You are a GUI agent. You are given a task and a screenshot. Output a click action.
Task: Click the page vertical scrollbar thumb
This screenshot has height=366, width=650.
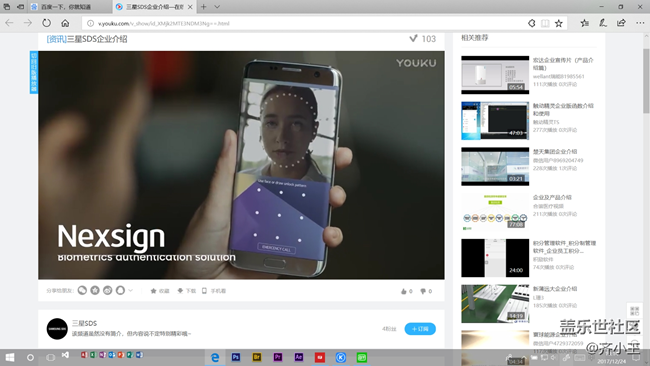tap(646, 81)
